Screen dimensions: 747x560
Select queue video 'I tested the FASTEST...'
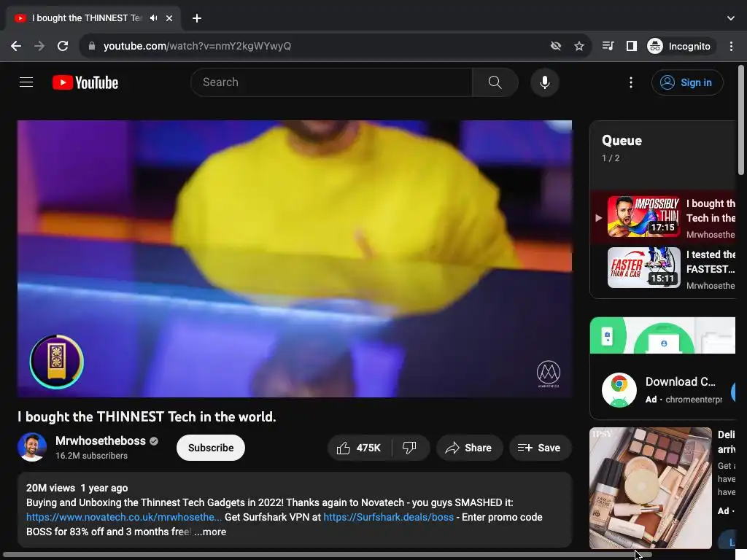tap(711, 262)
